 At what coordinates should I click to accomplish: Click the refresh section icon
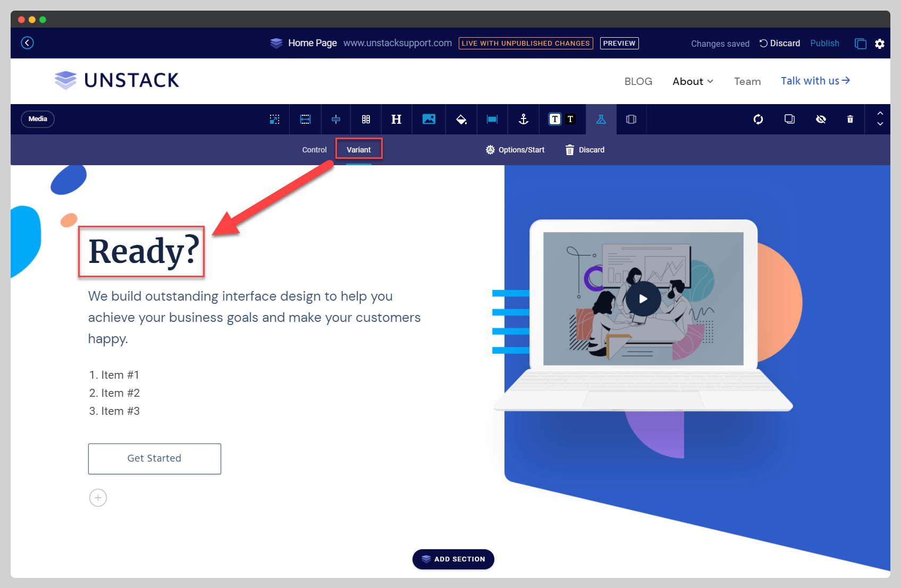click(758, 119)
